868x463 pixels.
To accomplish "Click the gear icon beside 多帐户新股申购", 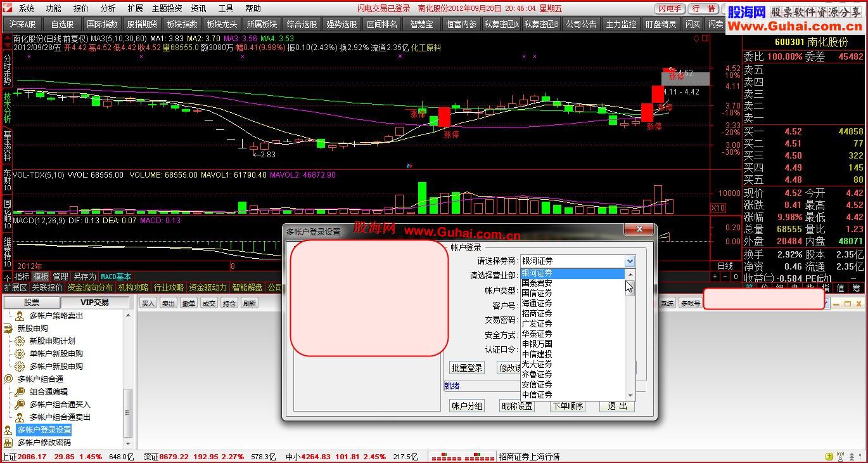I will [20, 367].
